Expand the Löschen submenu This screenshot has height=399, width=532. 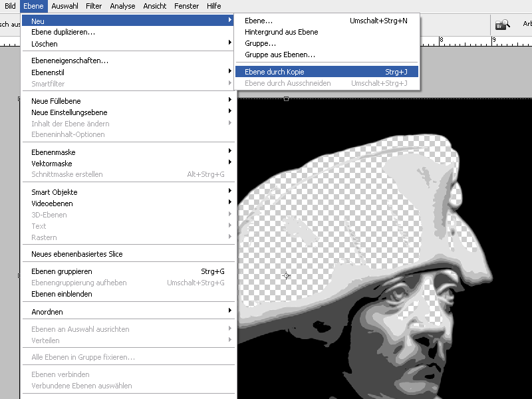pos(128,44)
